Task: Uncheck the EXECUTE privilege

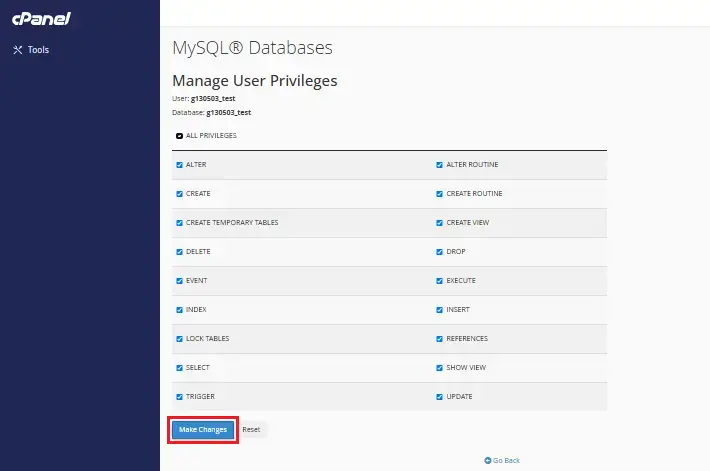Action: coord(439,281)
